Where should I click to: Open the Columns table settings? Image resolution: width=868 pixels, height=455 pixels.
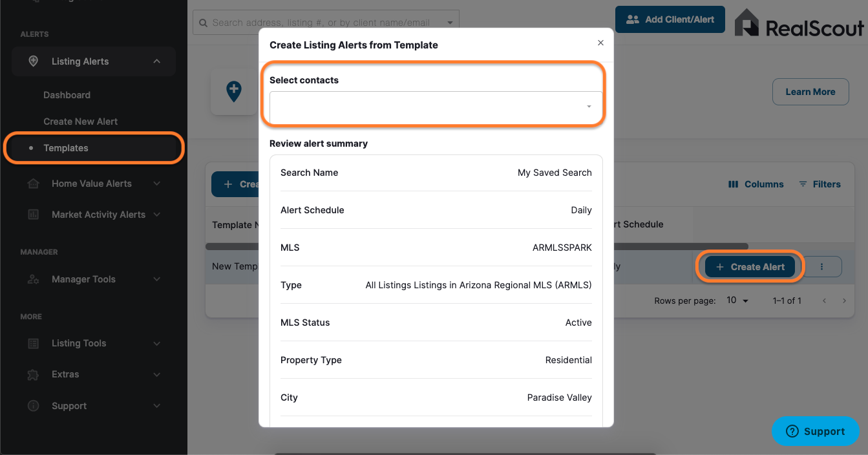click(756, 184)
